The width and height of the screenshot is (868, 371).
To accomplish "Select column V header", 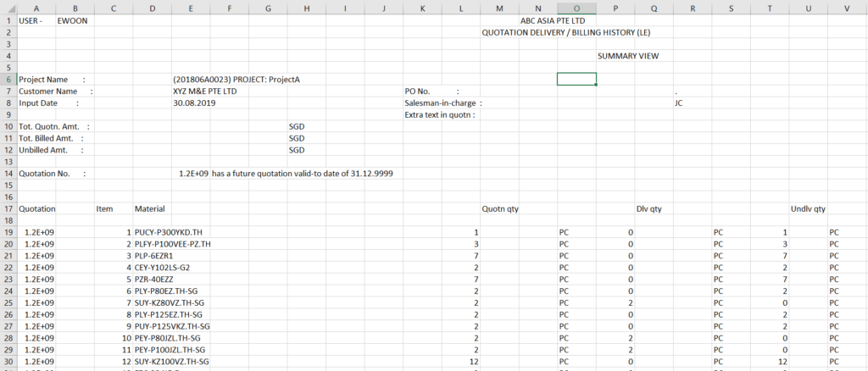I will pos(848,8).
